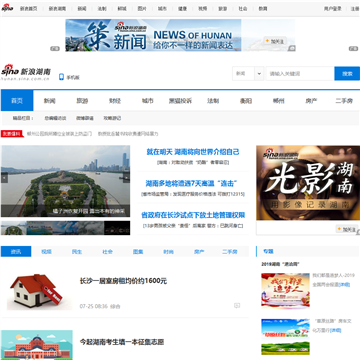The height and width of the screenshot is (360, 360).
Task: Open 法制 in main navigation bar
Action: (x=213, y=101)
